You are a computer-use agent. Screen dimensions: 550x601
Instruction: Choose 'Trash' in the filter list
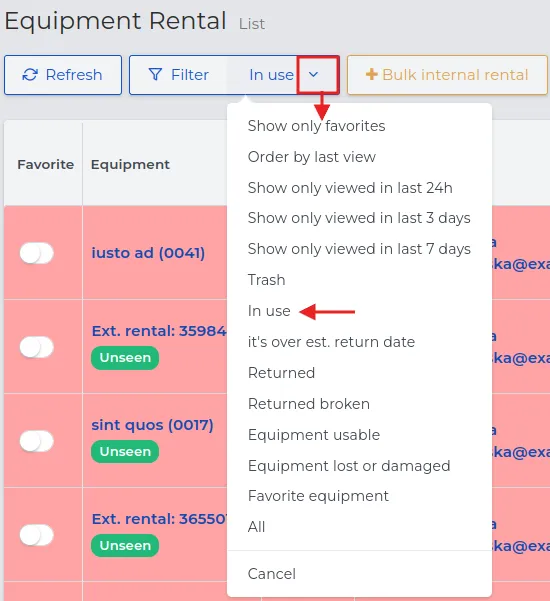[266, 280]
